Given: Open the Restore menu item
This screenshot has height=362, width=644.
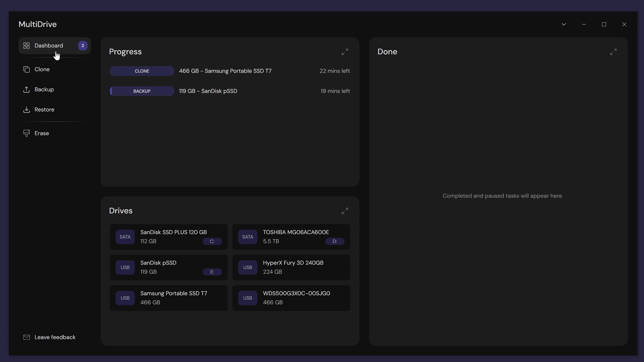Looking at the screenshot, I should (x=44, y=110).
